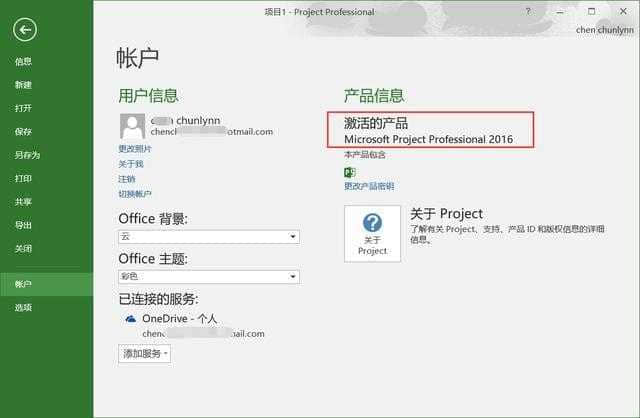Click the 关于我 link

(x=131, y=164)
